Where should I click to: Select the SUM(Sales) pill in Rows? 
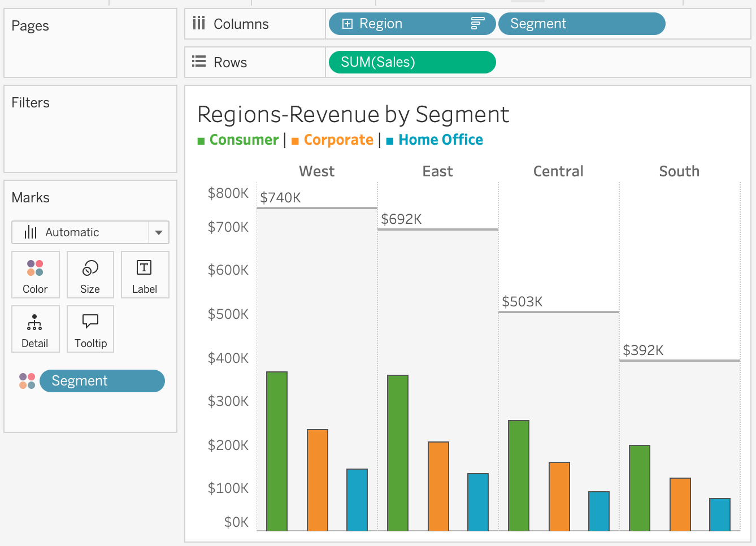(x=412, y=62)
